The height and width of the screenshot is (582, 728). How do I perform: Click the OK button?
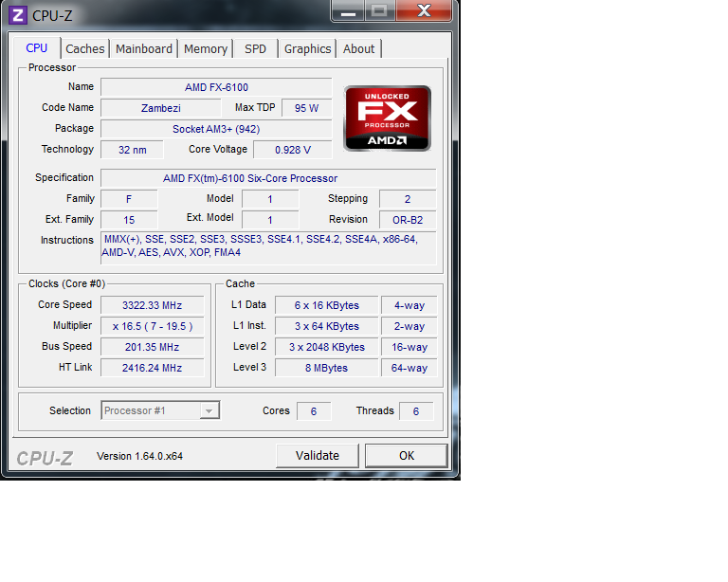pyautogui.click(x=407, y=456)
